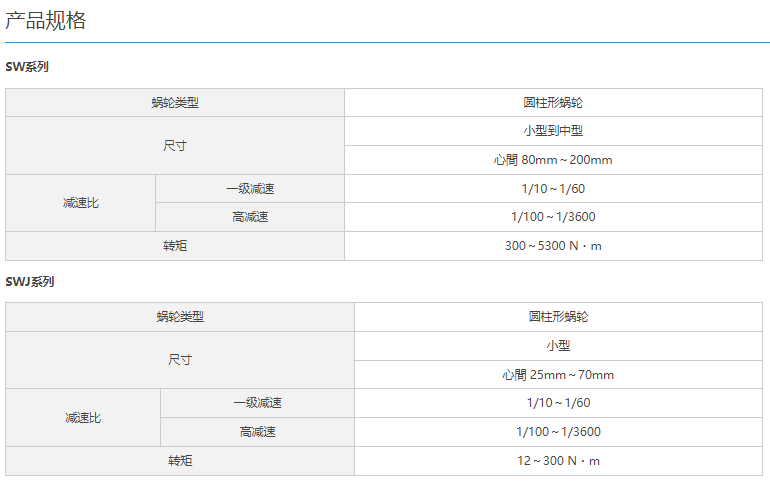Click 蜗轮类型 header in SW table

tap(175, 103)
